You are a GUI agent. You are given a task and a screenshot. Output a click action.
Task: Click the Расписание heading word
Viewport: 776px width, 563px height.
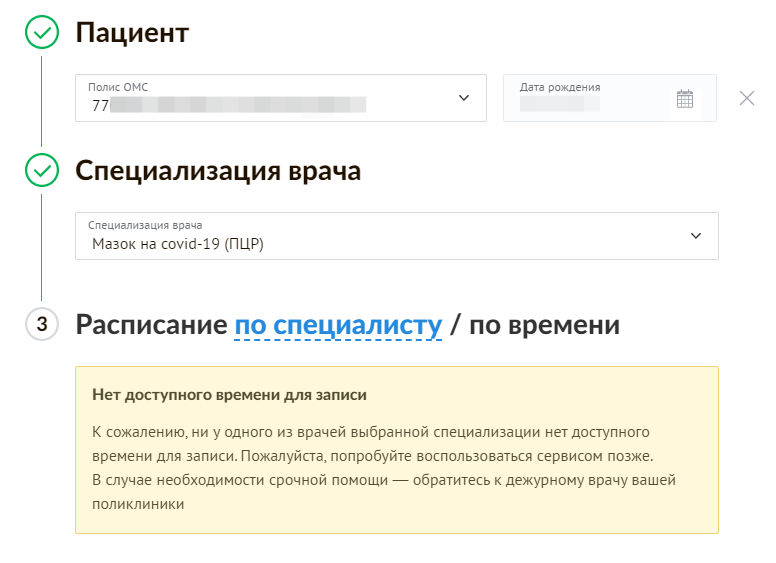(x=151, y=325)
